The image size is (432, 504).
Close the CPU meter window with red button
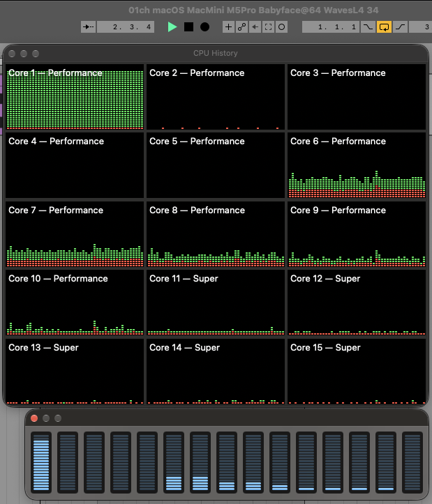pyautogui.click(x=34, y=418)
